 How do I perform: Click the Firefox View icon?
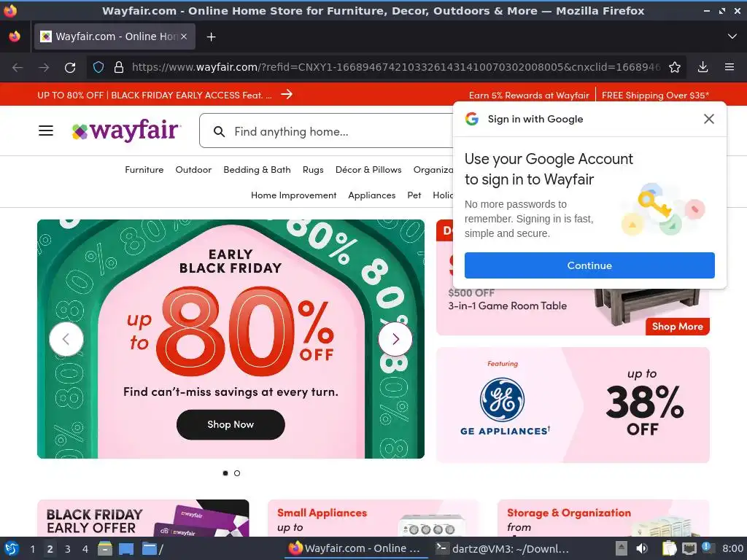[x=15, y=36]
